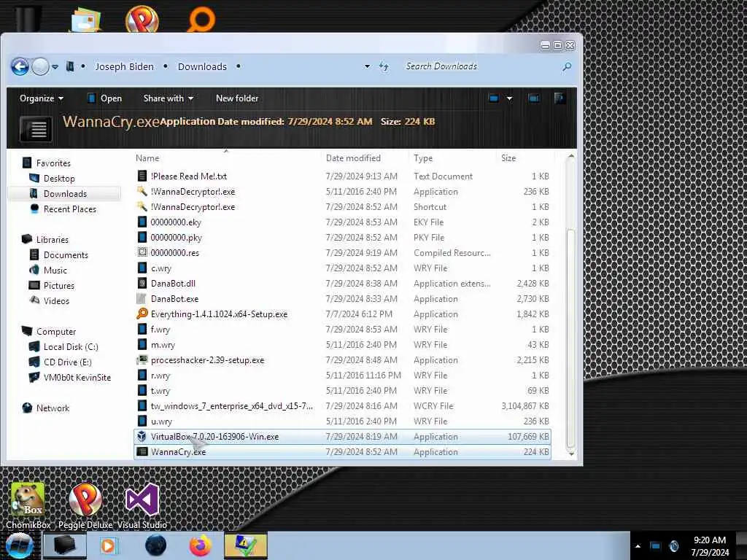Toggle the preview pane icon
This screenshot has width=747, height=560.
tap(533, 98)
